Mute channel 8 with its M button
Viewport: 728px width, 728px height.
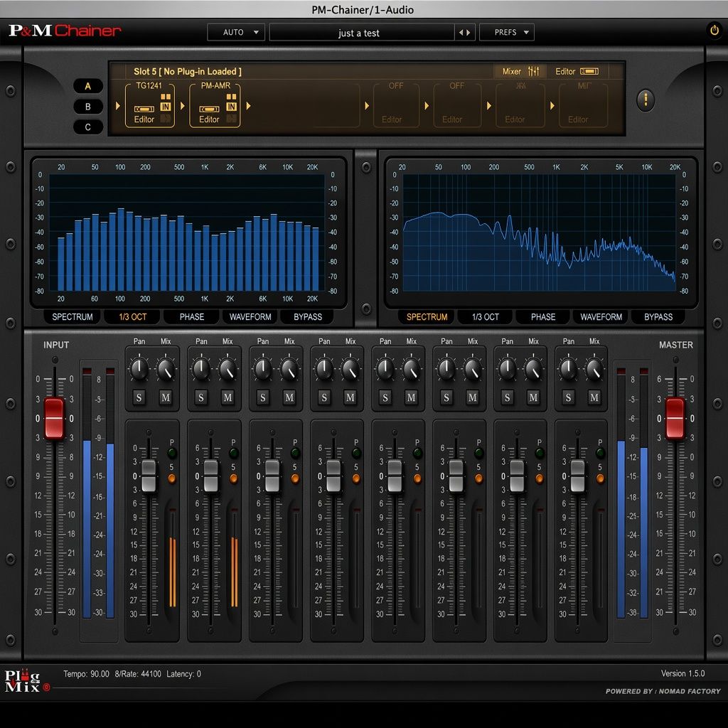pos(594,397)
